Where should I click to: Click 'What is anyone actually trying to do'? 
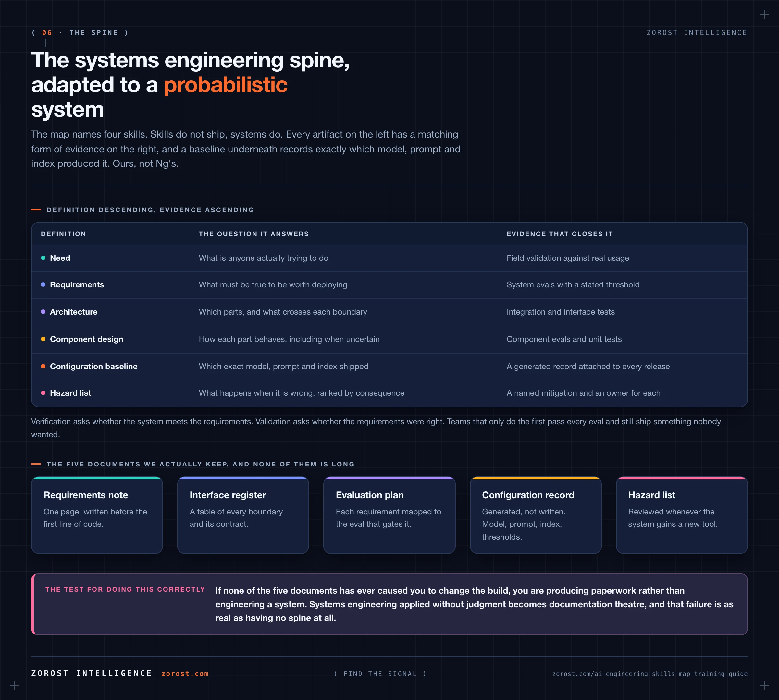point(264,258)
